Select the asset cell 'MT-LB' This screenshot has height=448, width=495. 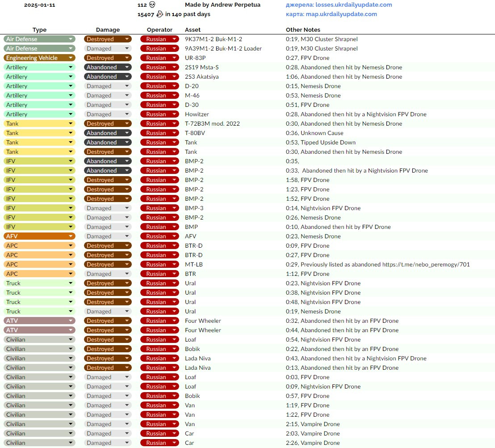(194, 264)
